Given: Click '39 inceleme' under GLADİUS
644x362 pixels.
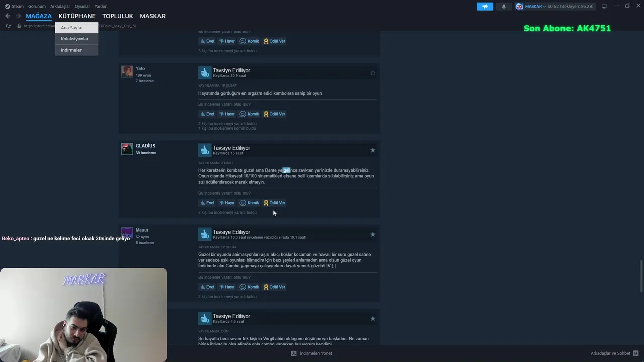Looking at the screenshot, I should [x=146, y=153].
